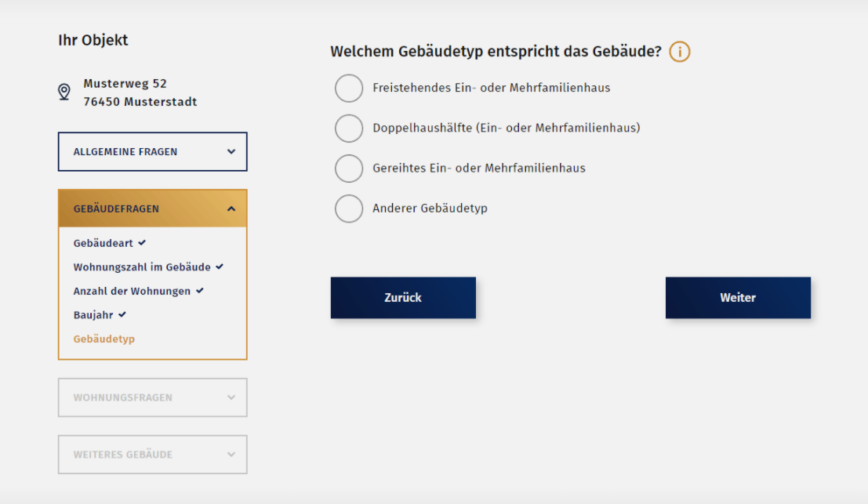
Task: Select Gereihtes Ein- oder Mehrfamilienhaus option
Action: tap(349, 169)
